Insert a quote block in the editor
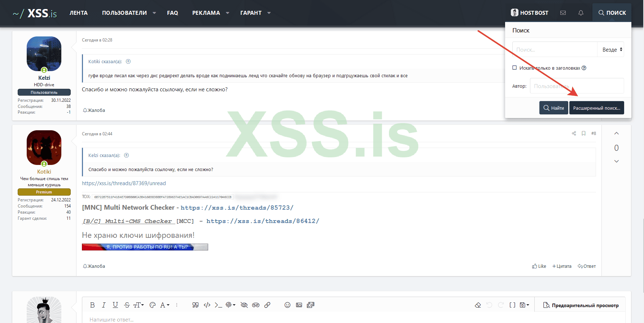This screenshot has width=644, height=323. [x=196, y=305]
